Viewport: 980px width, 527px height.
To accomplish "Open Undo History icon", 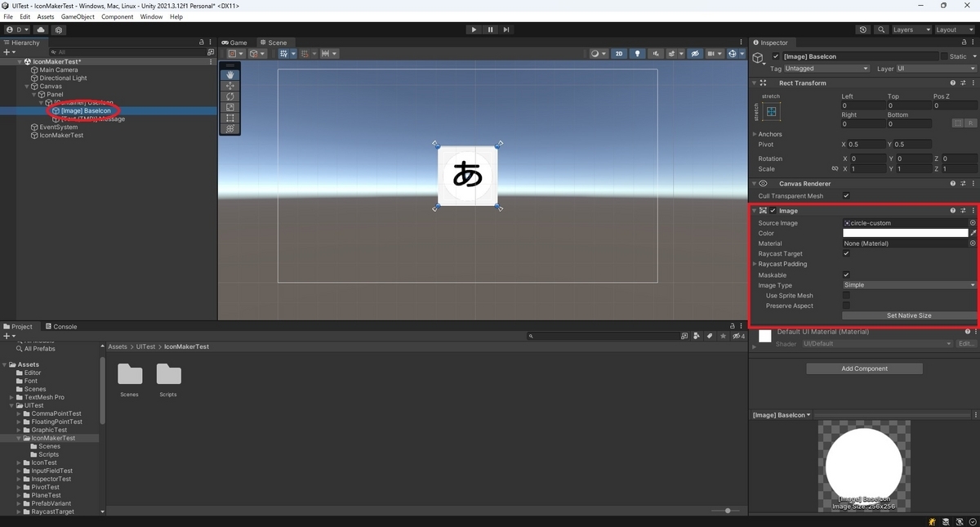I will click(x=863, y=29).
